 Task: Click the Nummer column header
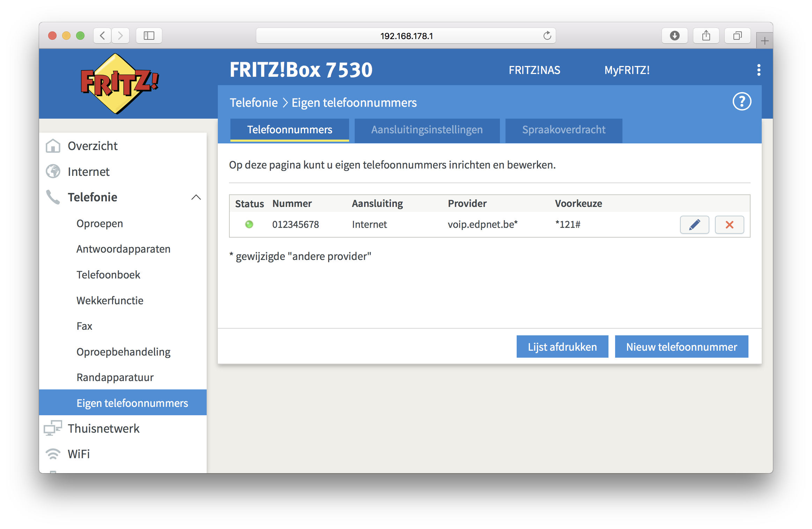pos(292,203)
